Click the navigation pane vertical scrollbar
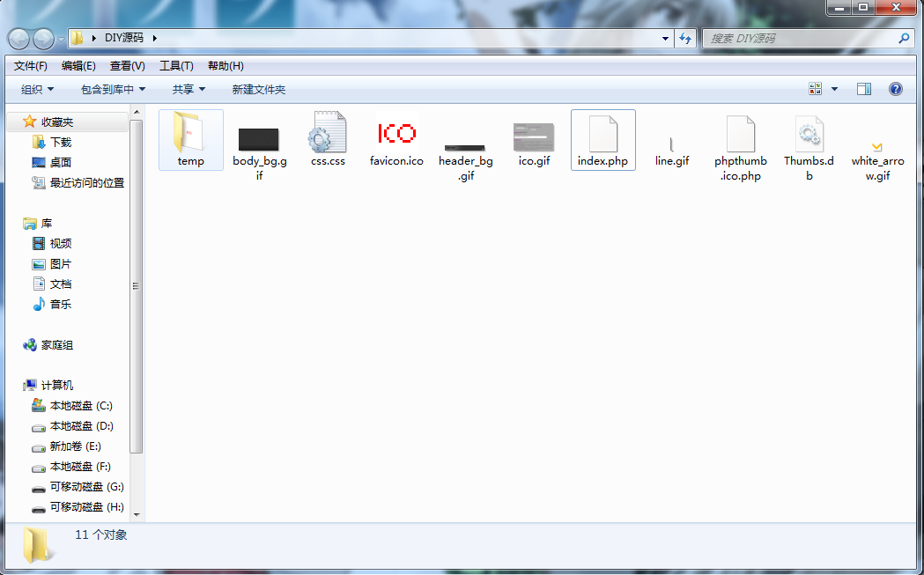Viewport: 924px width, 575px height. [136, 286]
